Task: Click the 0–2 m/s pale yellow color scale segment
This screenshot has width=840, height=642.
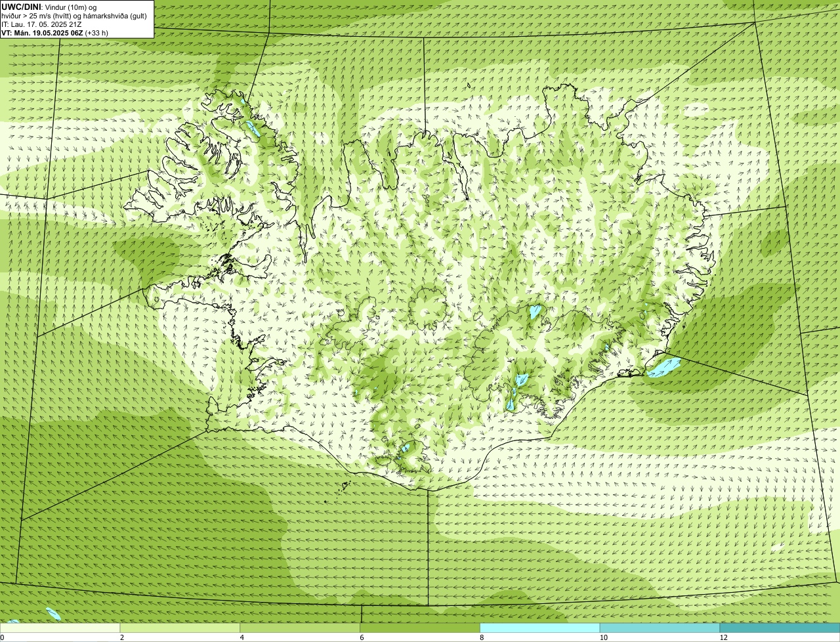Action: [x=60, y=628]
